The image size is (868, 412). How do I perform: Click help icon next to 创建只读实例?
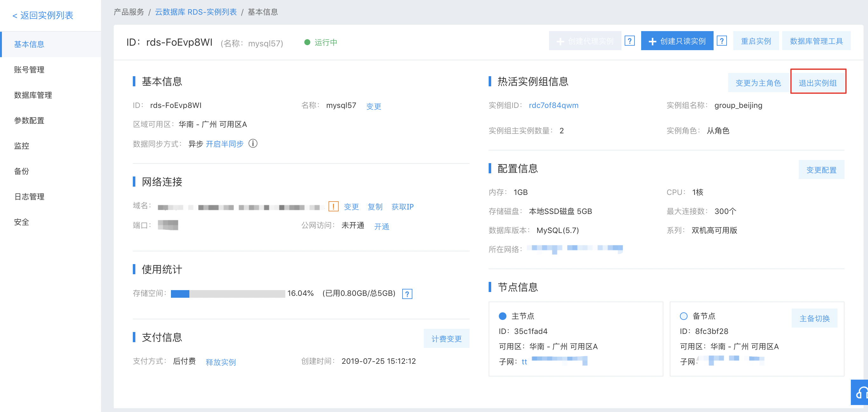click(x=722, y=41)
